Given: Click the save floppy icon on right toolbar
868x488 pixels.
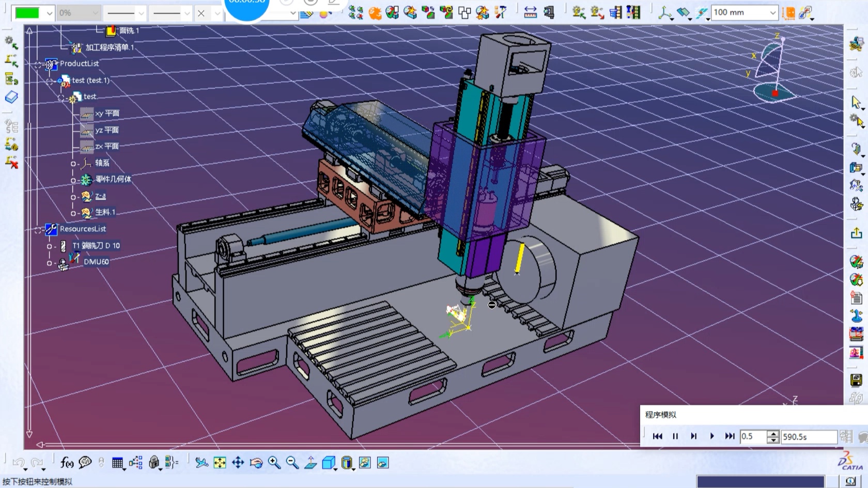Looking at the screenshot, I should click(856, 381).
